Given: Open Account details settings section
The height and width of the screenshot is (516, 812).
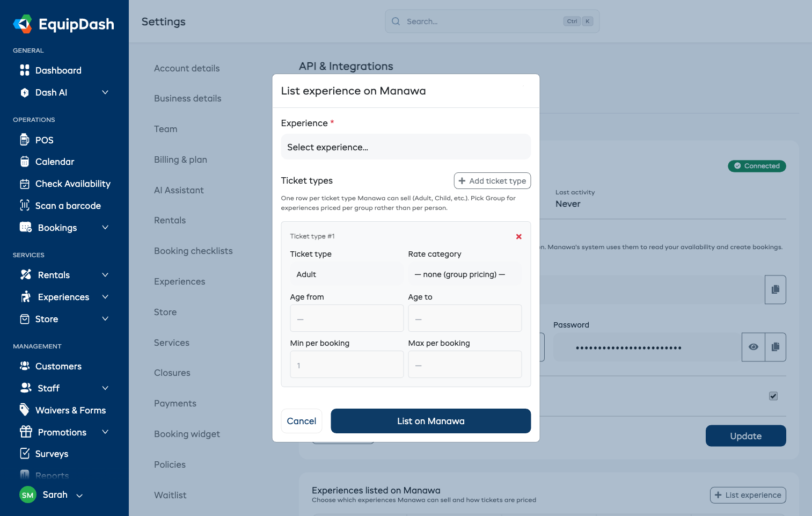Looking at the screenshot, I should 187,68.
